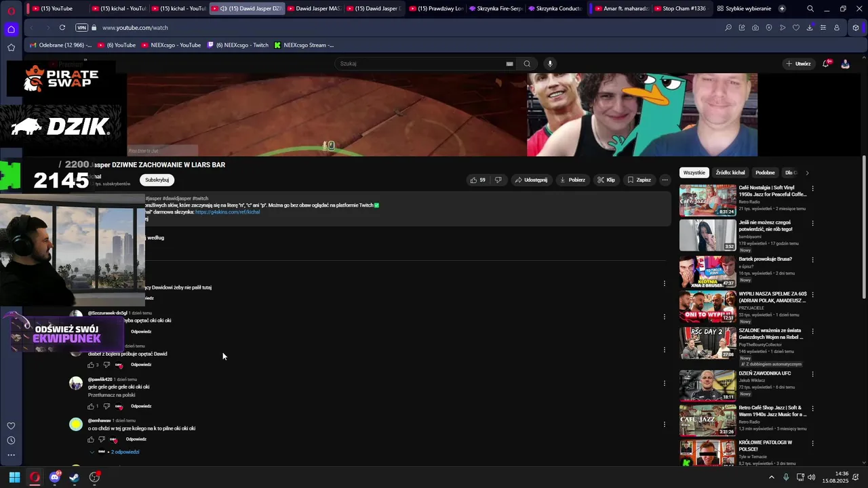Like the @pawlik420 comment
The width and height of the screenshot is (868, 488).
pos(91,406)
